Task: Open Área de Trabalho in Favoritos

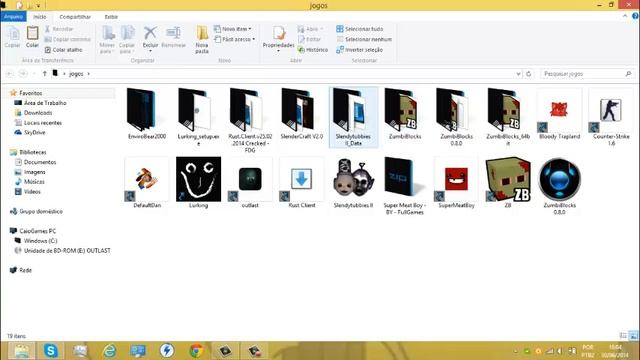Action: 40,103
